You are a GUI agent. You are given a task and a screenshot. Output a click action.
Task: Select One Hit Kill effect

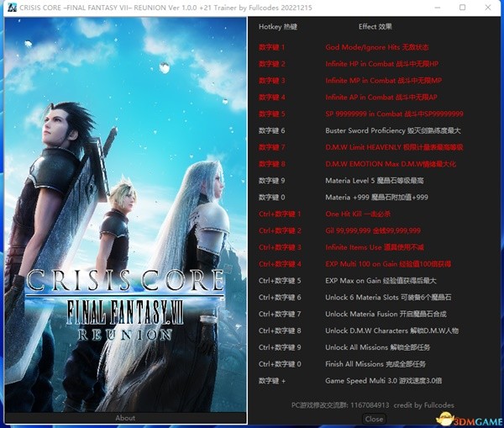(x=358, y=214)
